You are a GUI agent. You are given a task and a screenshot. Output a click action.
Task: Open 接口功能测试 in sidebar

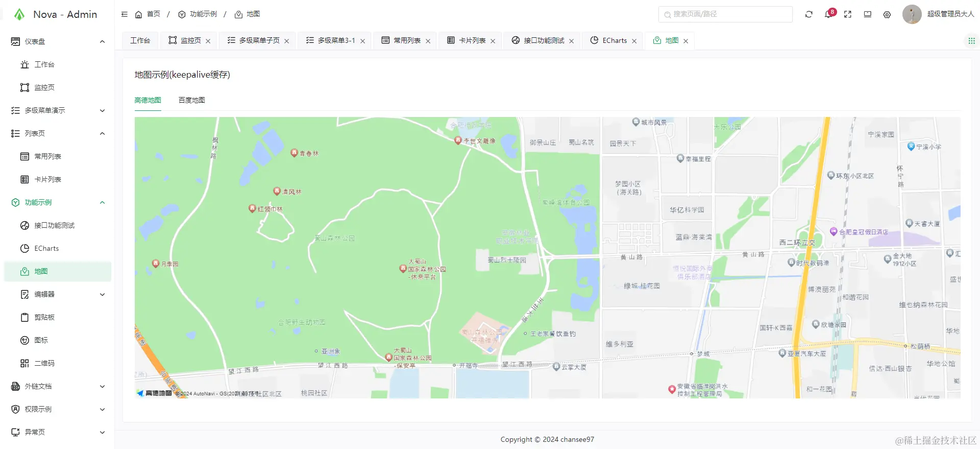(58, 225)
